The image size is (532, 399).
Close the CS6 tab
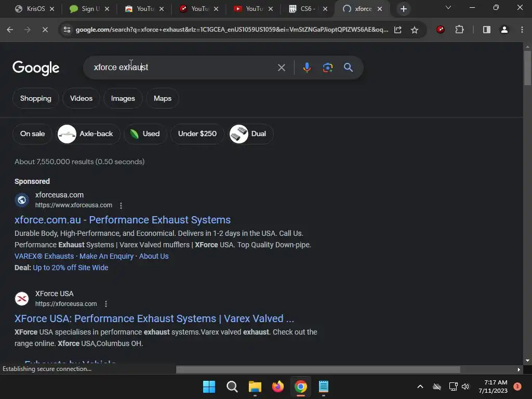coord(325,9)
